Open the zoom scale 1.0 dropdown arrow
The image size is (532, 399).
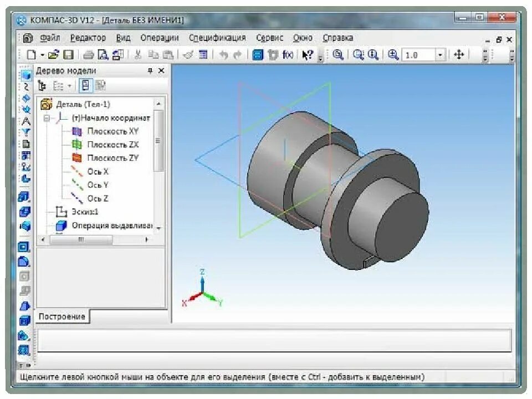[440, 55]
